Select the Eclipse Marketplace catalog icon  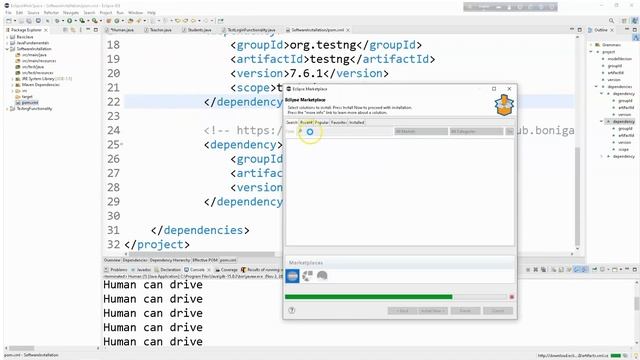pyautogui.click(x=293, y=276)
